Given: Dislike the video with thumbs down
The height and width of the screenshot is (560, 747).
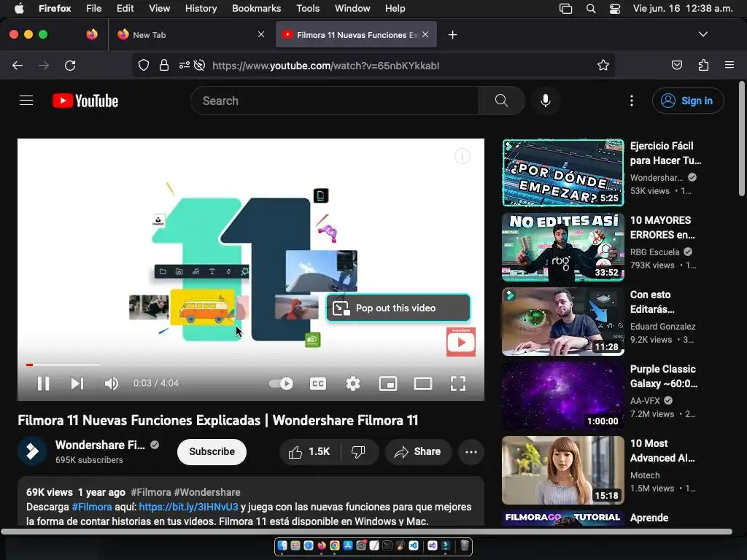Looking at the screenshot, I should [359, 452].
